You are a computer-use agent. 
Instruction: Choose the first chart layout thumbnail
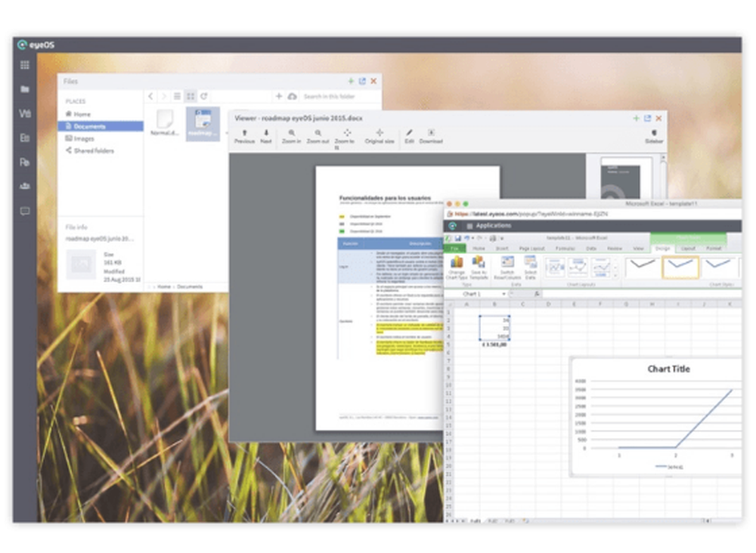coord(554,267)
